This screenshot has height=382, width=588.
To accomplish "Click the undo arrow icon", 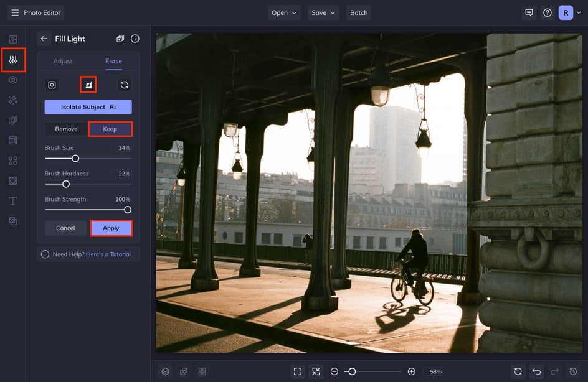I will click(x=536, y=371).
